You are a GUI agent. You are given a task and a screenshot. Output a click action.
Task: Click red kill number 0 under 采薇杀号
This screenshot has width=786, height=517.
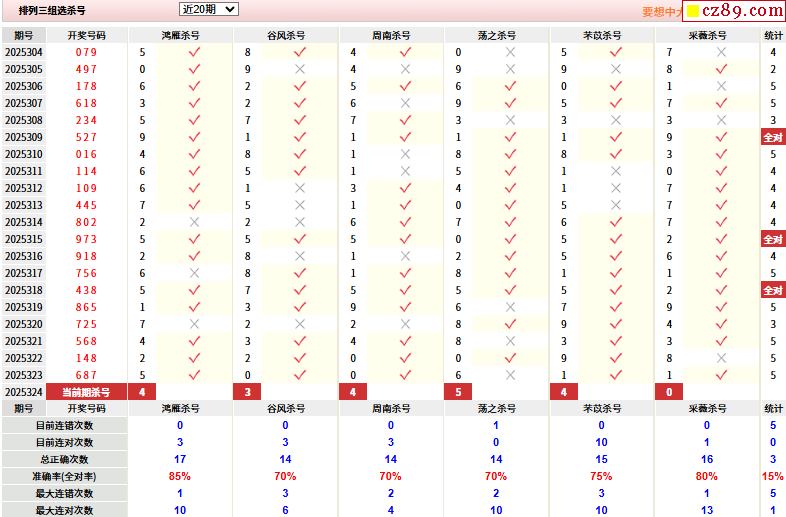[x=669, y=392]
